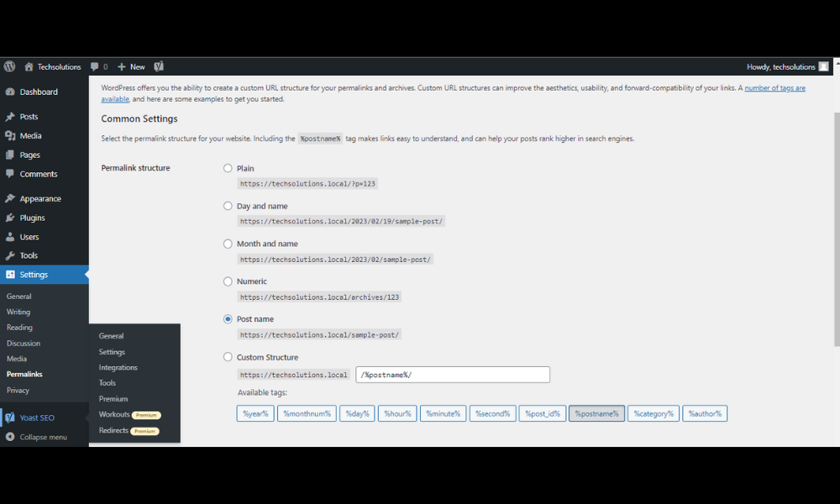Insert the %hour% tag button
840x504 pixels.
[397, 413]
